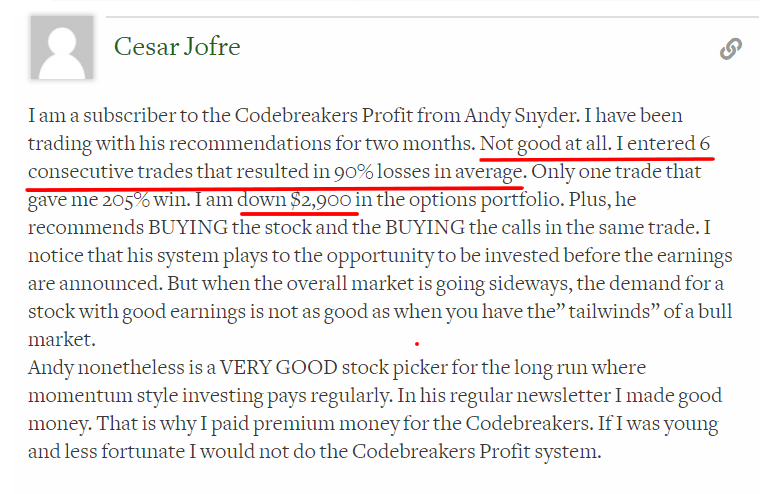Click the small red dot below the paragraph
Viewport: 767px width, 494px height.
click(x=417, y=344)
